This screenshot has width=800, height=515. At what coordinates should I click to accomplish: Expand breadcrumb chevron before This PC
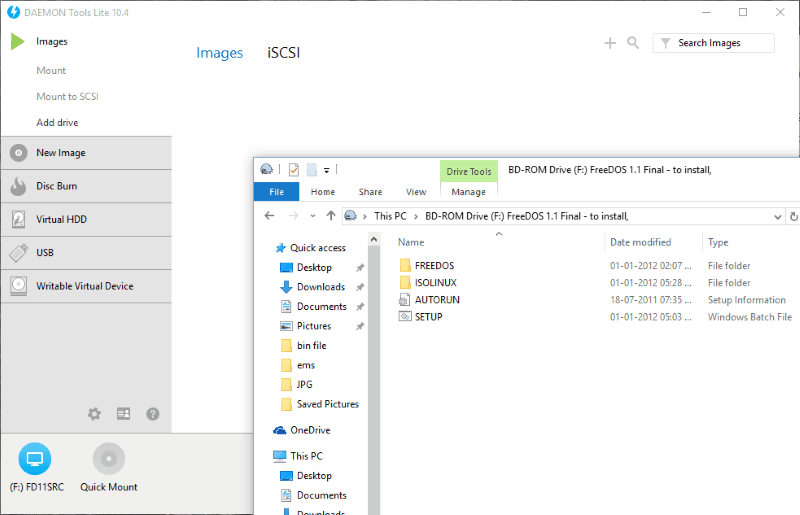(x=365, y=216)
